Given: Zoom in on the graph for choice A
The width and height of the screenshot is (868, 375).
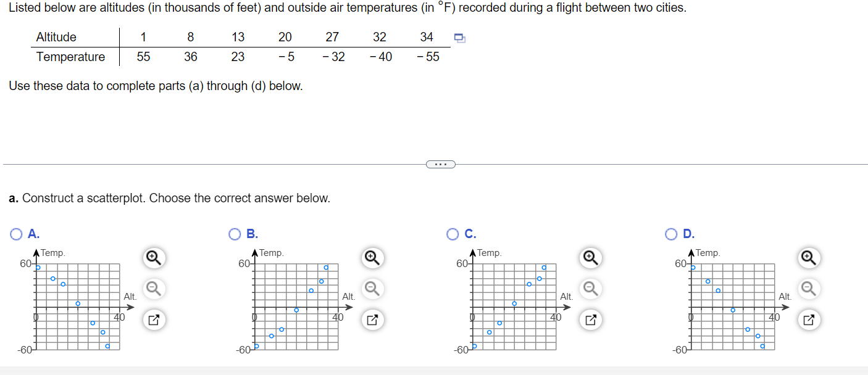Looking at the screenshot, I should point(153,257).
